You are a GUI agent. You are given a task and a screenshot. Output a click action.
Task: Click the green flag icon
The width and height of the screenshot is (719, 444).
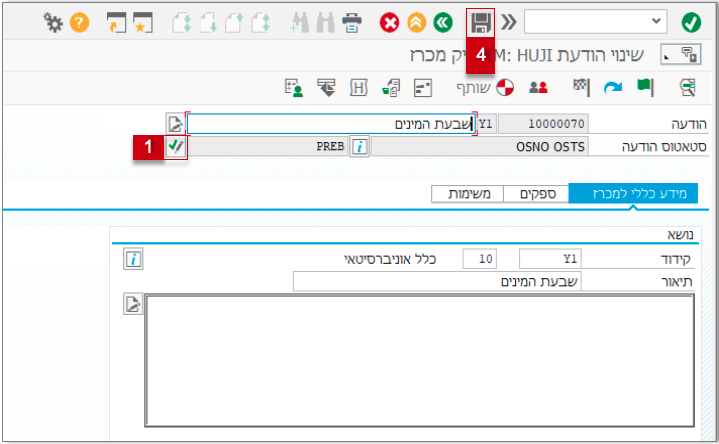tap(645, 87)
